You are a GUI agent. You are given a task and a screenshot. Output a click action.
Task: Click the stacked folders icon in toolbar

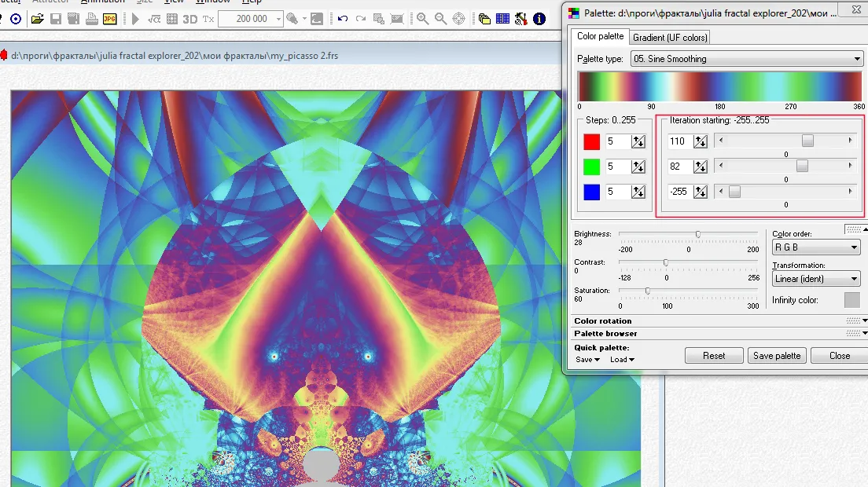(484, 19)
